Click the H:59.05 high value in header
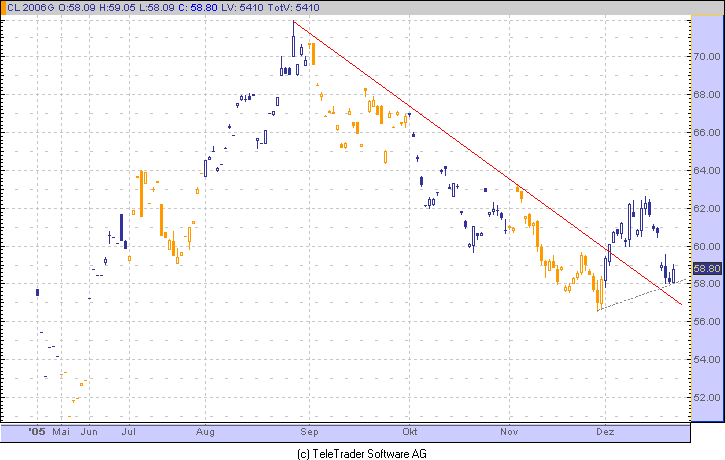725x460 pixels. (x=119, y=8)
